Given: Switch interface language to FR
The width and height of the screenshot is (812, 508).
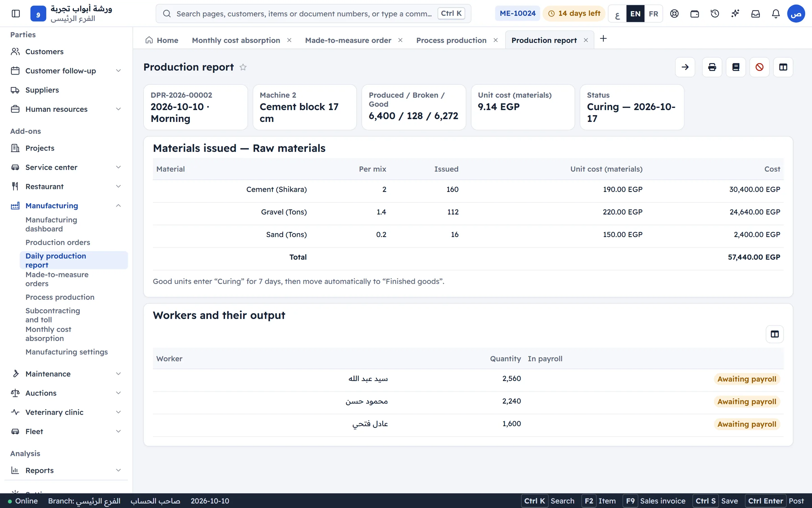Looking at the screenshot, I should click(x=653, y=14).
